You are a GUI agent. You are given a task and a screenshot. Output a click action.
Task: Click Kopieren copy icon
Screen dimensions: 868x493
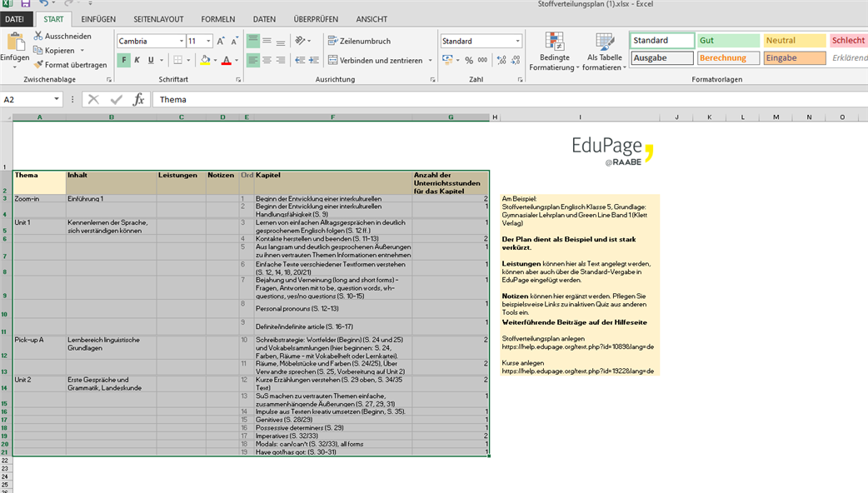38,50
